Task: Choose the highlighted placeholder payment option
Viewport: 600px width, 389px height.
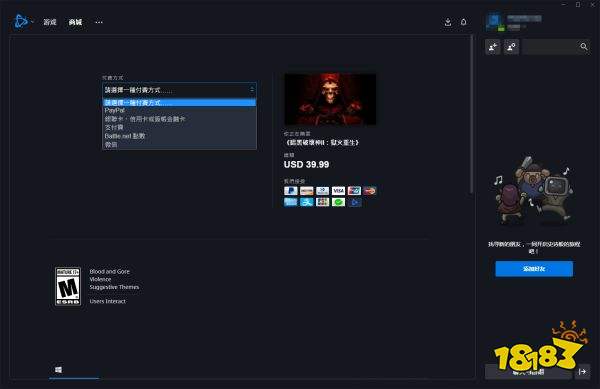Action: pos(179,103)
